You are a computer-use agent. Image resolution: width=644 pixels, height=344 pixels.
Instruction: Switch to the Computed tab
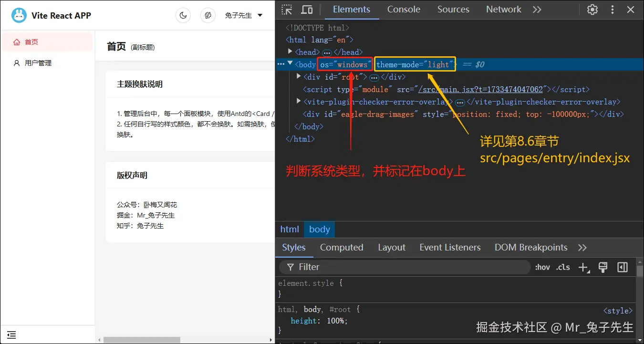342,247
